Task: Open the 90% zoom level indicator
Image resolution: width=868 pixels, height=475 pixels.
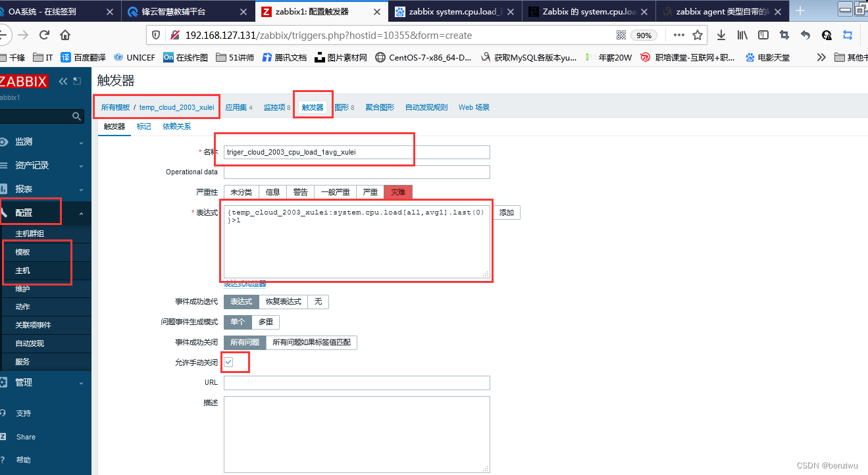Action: pyautogui.click(x=644, y=35)
